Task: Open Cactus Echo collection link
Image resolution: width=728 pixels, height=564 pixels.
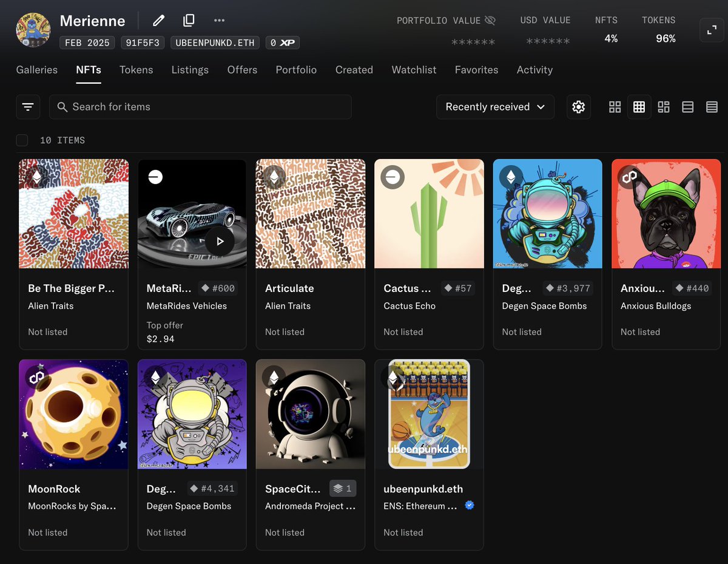Action: 409,306
